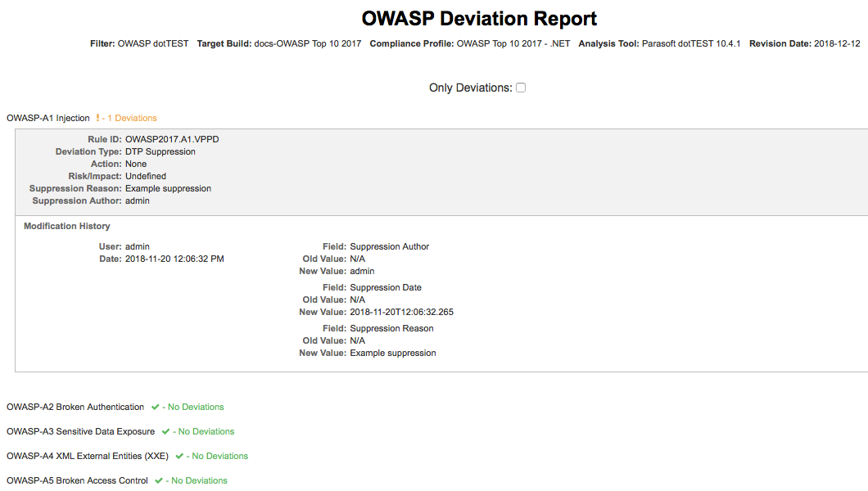Click the date 2018-11-20 12:06:32 PM
This screenshot has width=868, height=491.
(x=174, y=259)
